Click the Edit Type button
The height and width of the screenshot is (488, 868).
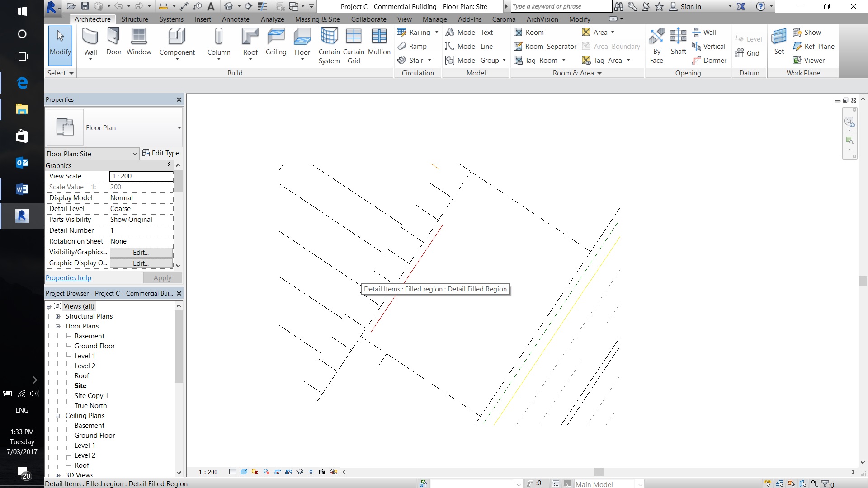[161, 153]
